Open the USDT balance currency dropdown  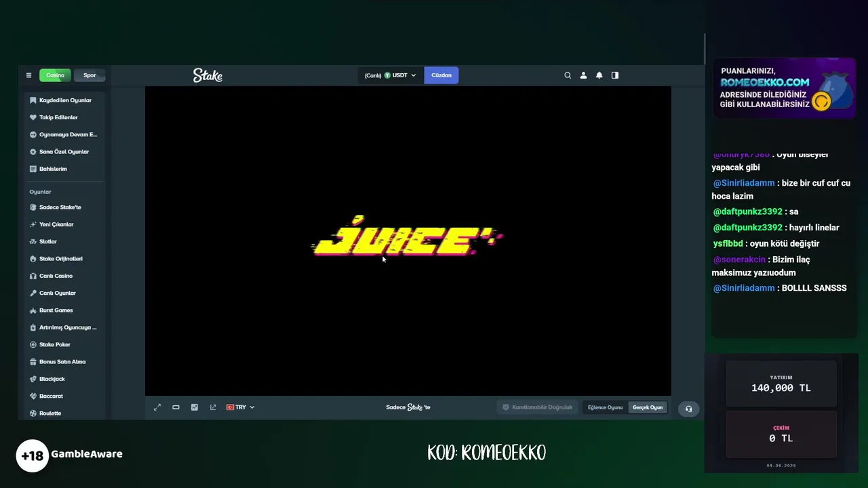tap(391, 75)
